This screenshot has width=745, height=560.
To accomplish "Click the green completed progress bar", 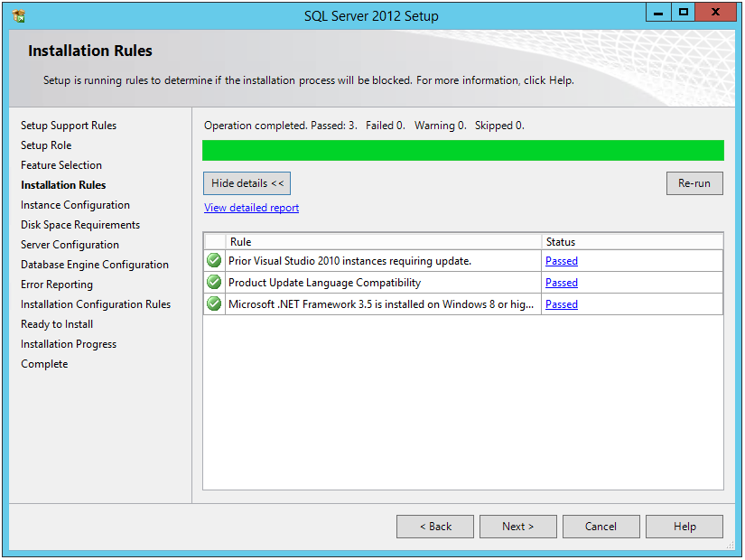I will click(x=463, y=150).
